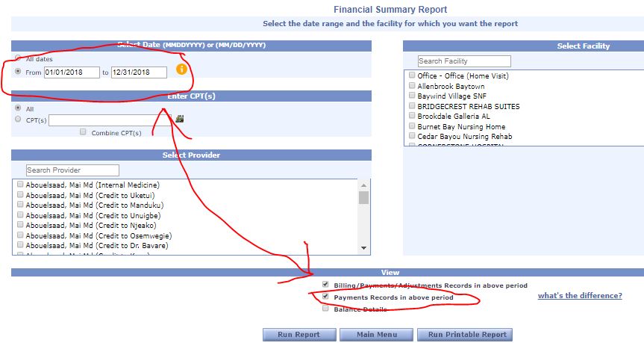Image resolution: width=644 pixels, height=343 pixels.
Task: Select the From date range radio button
Action: (x=18, y=72)
